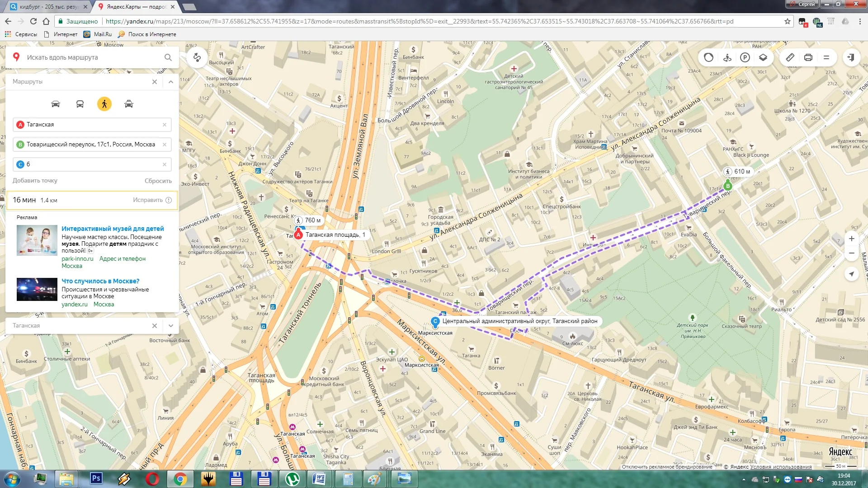868x488 pixels.
Task: Open the map layers selector
Action: pyautogui.click(x=763, y=57)
